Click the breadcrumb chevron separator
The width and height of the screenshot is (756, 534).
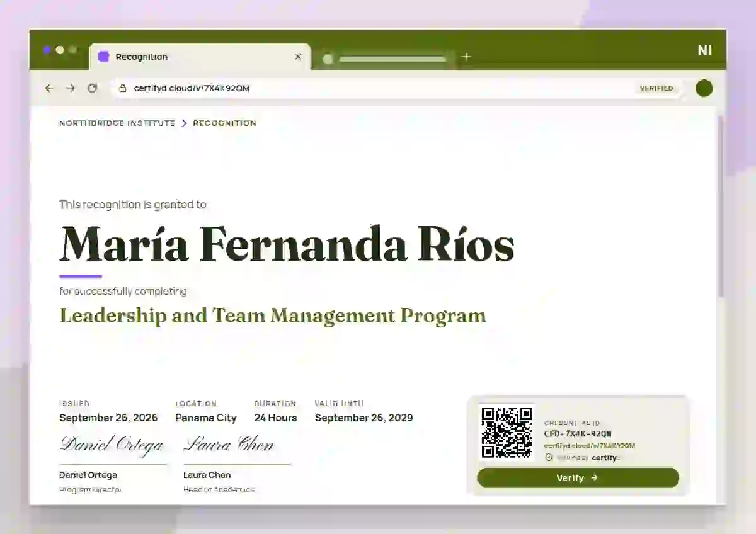click(x=185, y=123)
